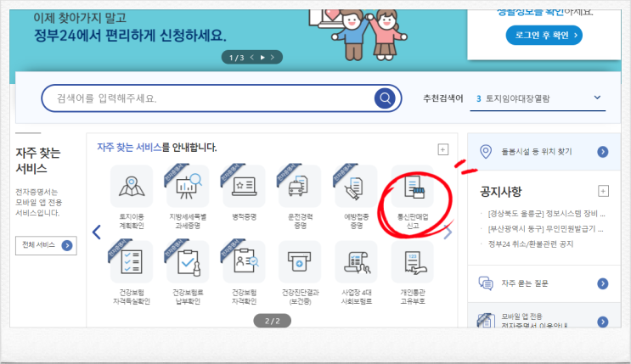Open 건강보험 자격득실확인 service icon

pos(131,262)
